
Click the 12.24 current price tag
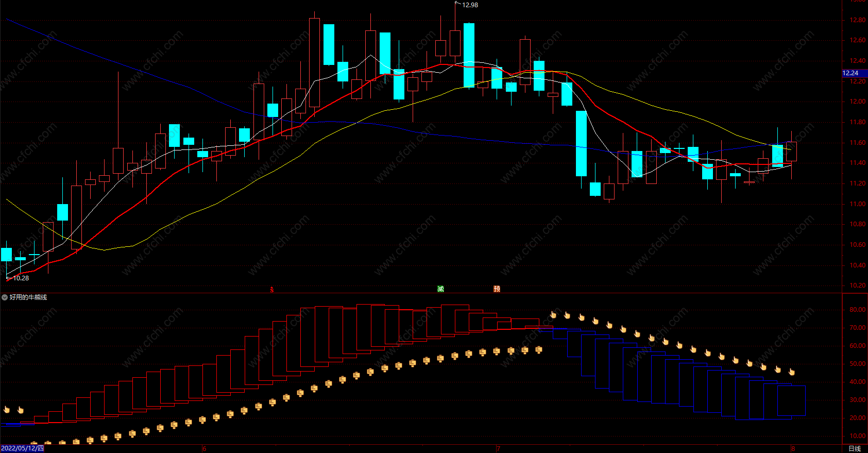(855, 73)
